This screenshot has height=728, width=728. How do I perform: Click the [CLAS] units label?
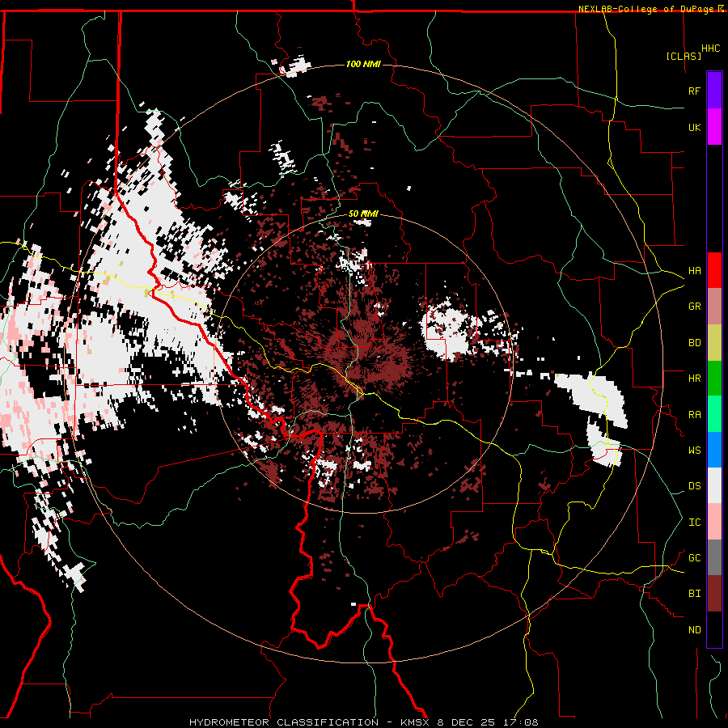coord(684,56)
